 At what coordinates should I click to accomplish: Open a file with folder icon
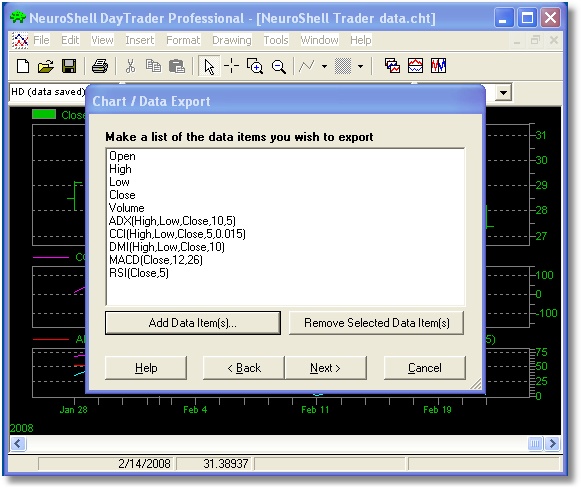[46, 66]
